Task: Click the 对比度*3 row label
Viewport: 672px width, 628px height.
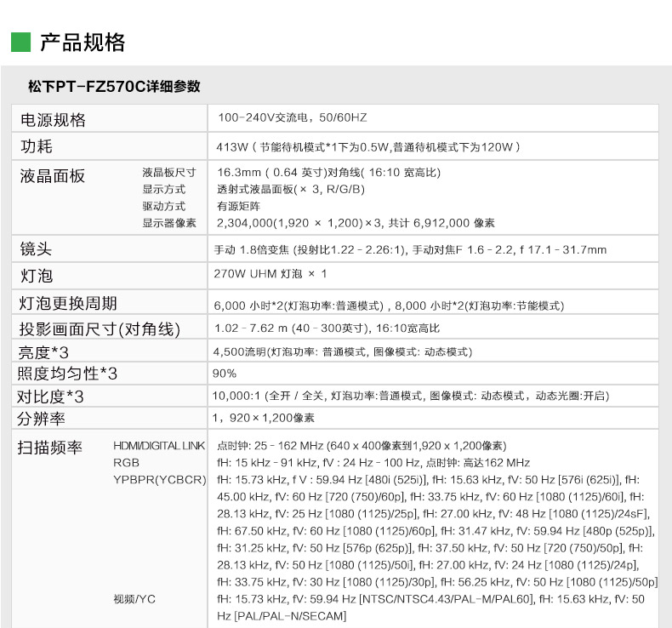Action: coord(50,397)
